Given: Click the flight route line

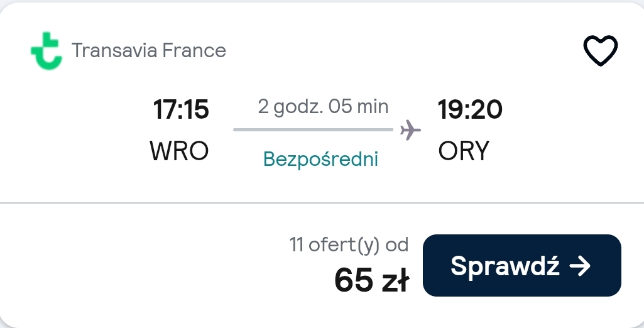Looking at the screenshot, I should (x=313, y=129).
